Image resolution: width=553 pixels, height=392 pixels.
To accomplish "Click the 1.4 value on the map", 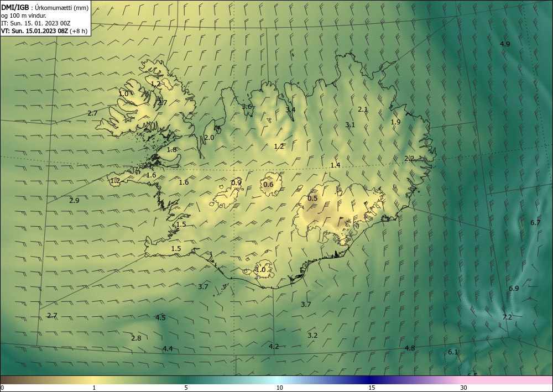I will (335, 165).
